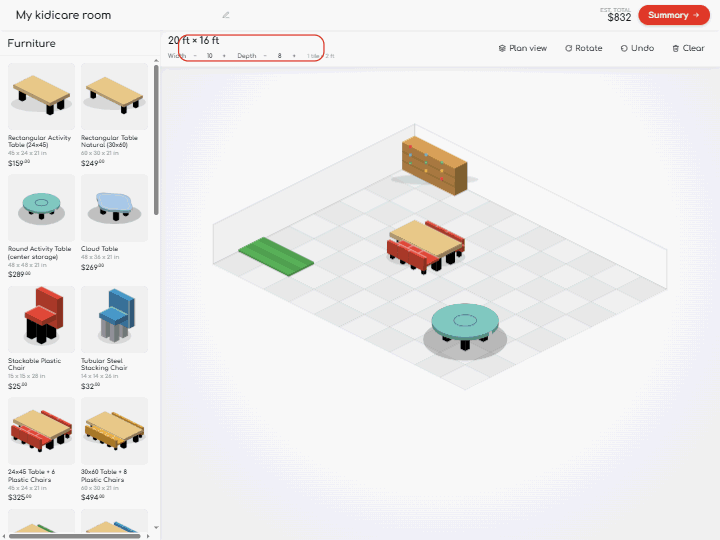
Task: Open the Summary page
Action: [x=674, y=15]
